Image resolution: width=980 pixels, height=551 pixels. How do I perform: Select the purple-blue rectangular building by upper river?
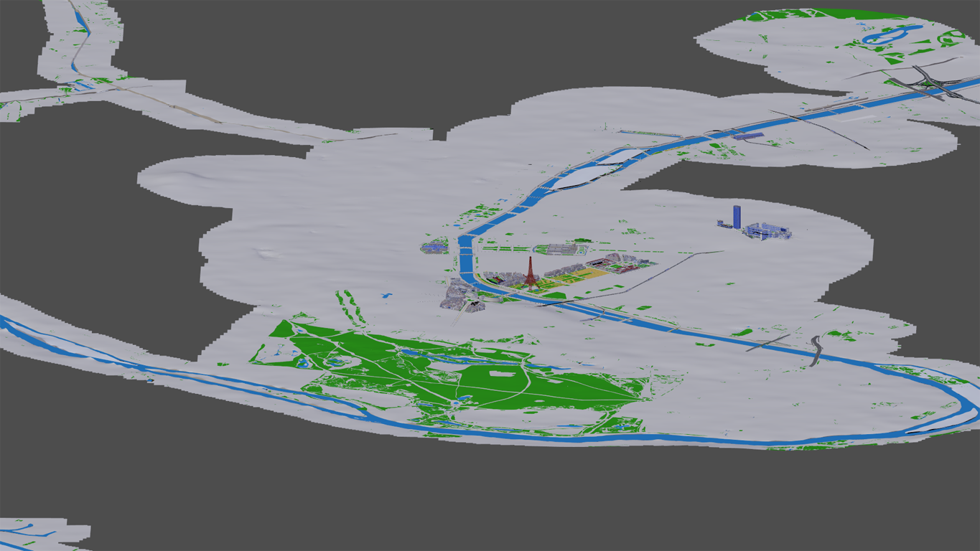point(747,135)
